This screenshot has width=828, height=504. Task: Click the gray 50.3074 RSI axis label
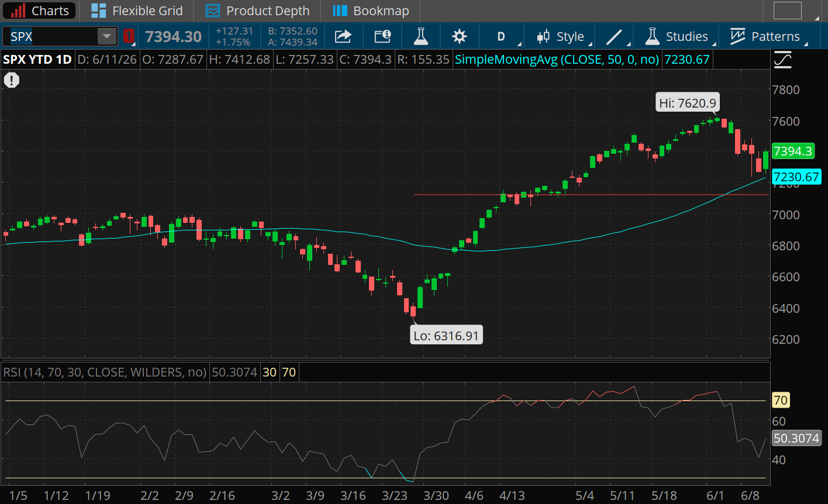796,438
